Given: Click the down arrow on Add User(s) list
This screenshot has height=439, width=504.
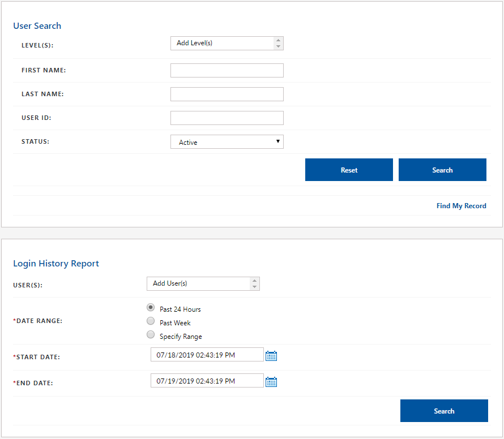Looking at the screenshot, I should (x=254, y=287).
